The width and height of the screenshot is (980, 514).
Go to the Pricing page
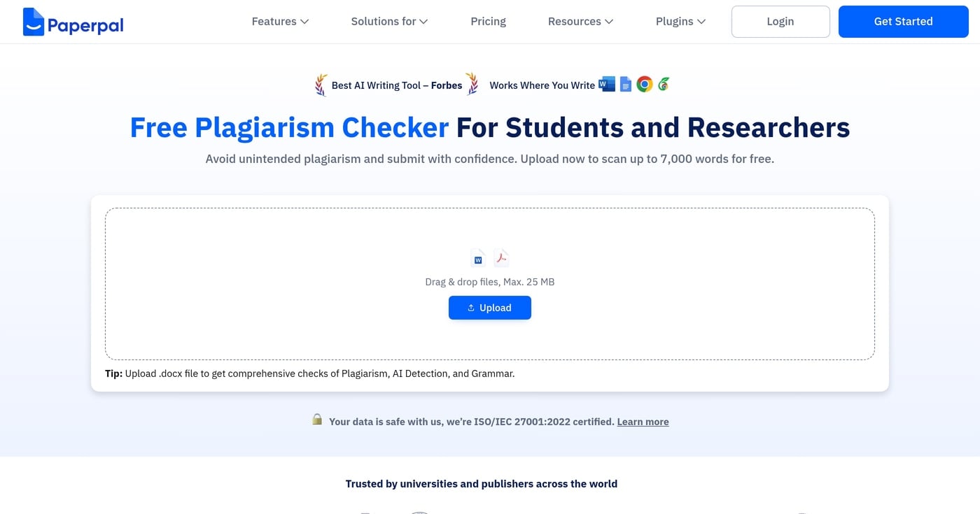click(x=488, y=22)
